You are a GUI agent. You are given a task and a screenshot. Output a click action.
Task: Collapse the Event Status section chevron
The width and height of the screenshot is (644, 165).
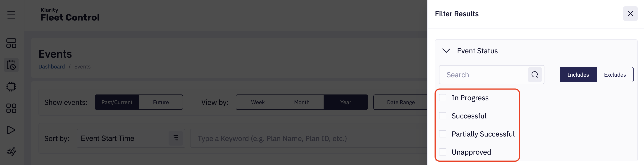click(x=446, y=51)
